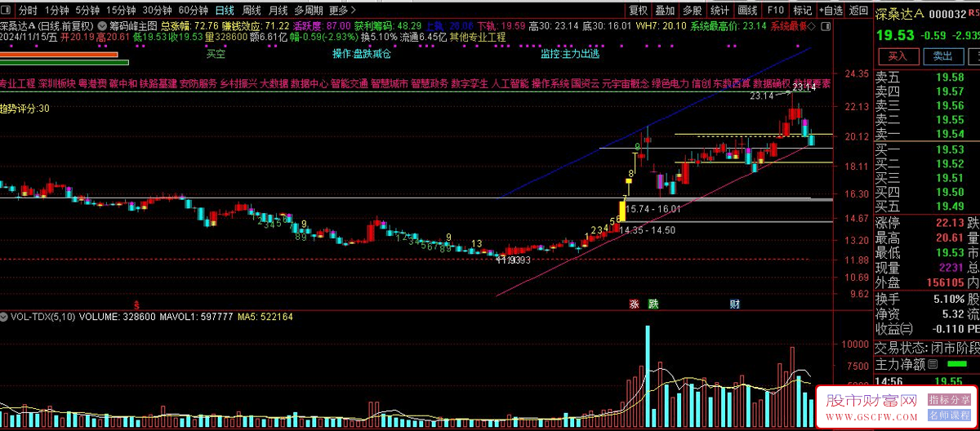Select the 30分钟 period tab
The width and height of the screenshot is (980, 431).
(157, 11)
